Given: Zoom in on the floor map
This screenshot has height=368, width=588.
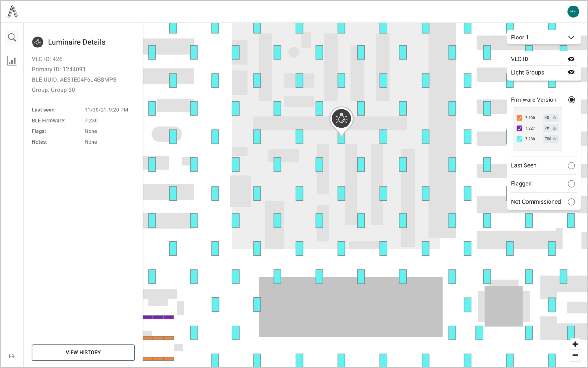Looking at the screenshot, I should point(575,344).
